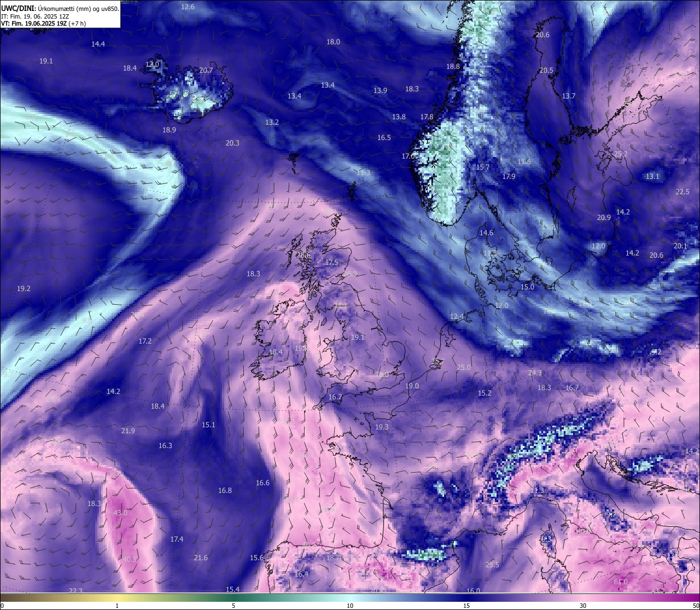Click the 17.9 value label
The width and height of the screenshot is (700, 610).
pyautogui.click(x=509, y=176)
